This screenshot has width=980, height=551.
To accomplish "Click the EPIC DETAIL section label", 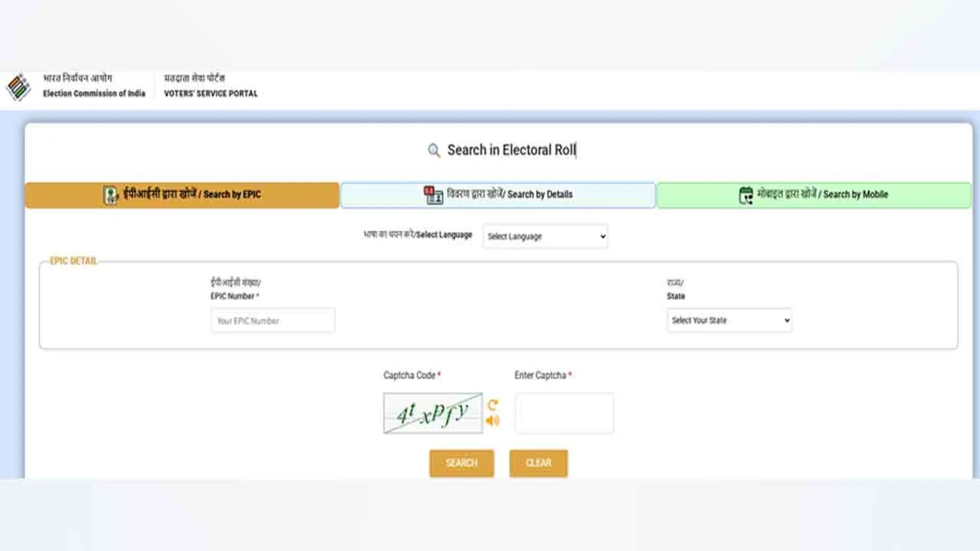I will tap(75, 261).
